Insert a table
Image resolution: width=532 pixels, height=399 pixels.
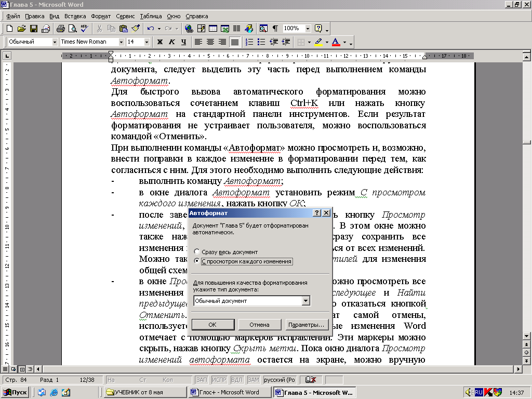click(213, 29)
